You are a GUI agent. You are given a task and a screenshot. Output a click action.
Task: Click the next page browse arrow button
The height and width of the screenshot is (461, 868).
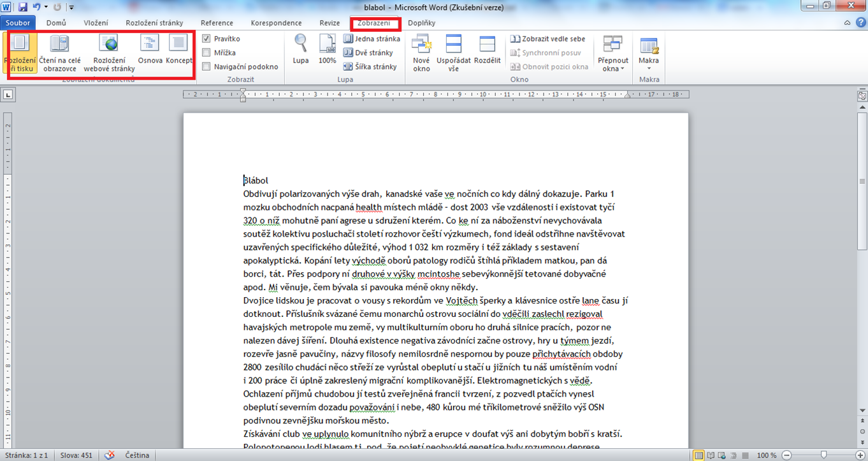862,441
